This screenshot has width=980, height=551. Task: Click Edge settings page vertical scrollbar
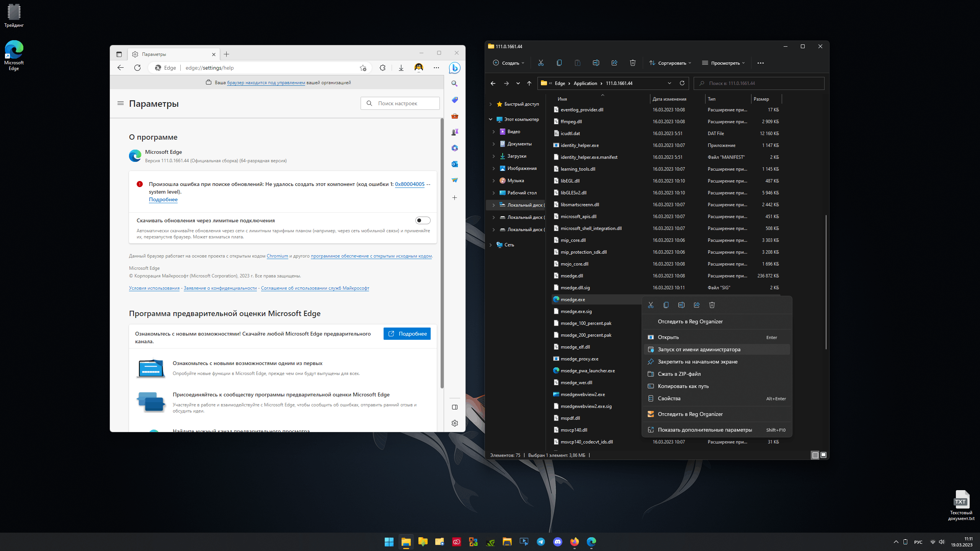coord(442,253)
